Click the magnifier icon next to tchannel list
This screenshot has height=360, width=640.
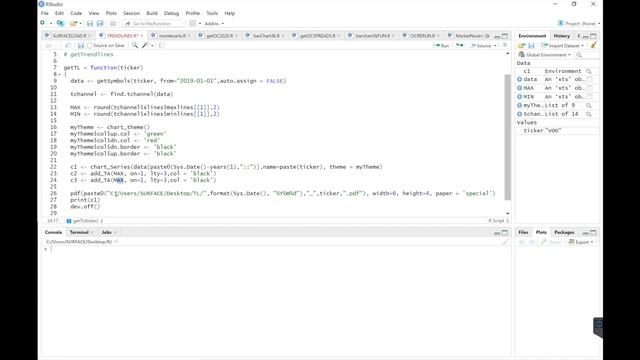[x=589, y=114]
